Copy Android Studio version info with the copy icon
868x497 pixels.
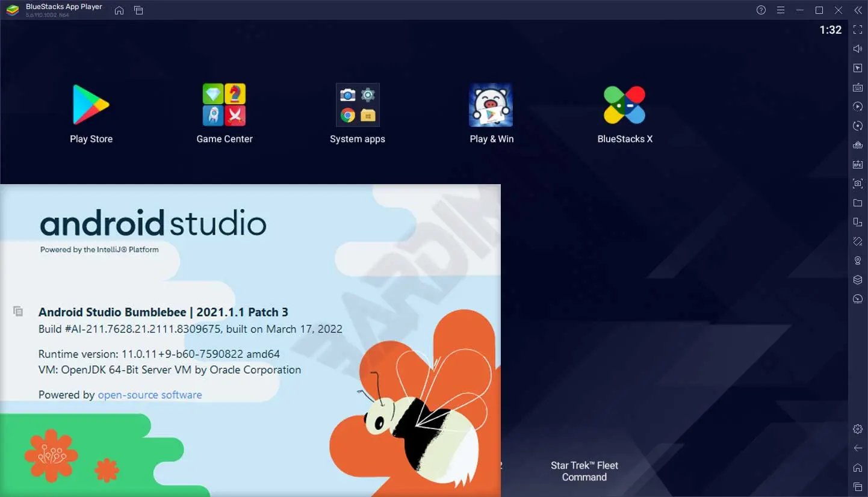pos(18,311)
